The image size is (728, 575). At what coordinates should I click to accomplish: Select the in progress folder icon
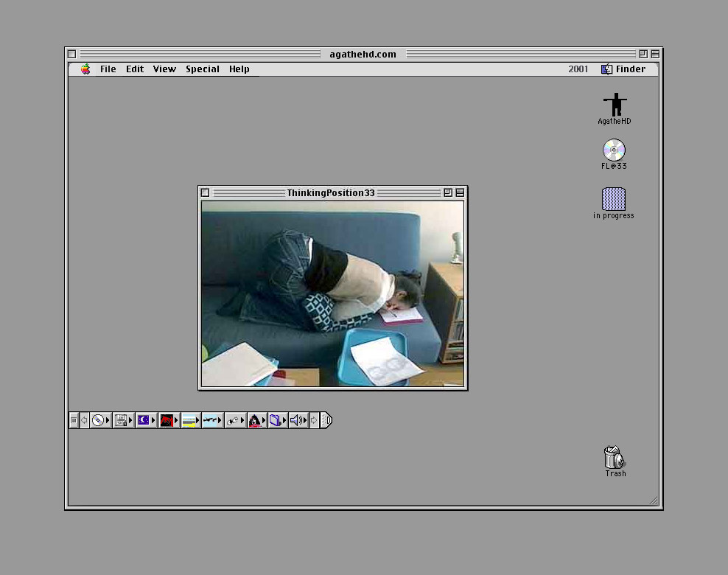click(613, 203)
